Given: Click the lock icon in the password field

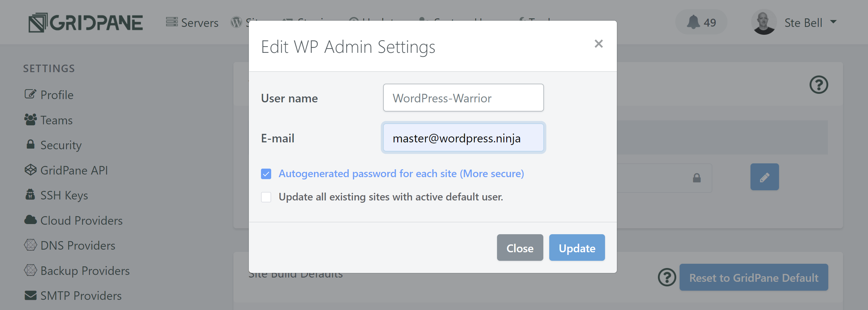Looking at the screenshot, I should [697, 178].
